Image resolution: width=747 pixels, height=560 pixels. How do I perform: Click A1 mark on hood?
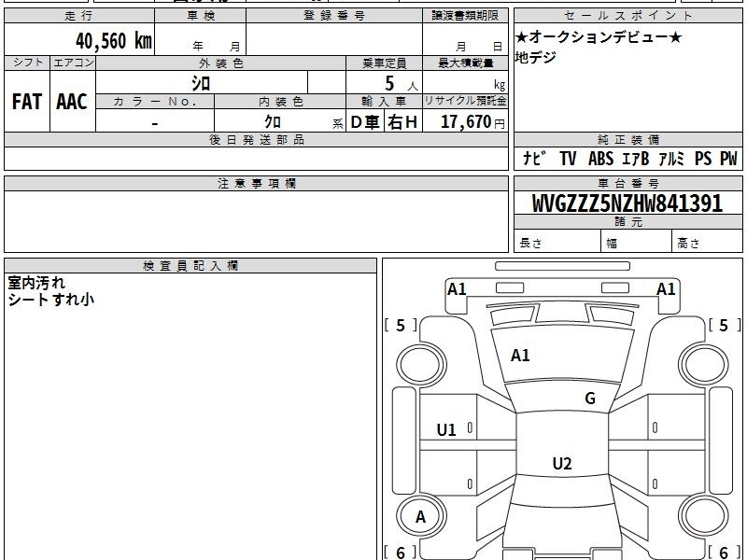tap(520, 356)
